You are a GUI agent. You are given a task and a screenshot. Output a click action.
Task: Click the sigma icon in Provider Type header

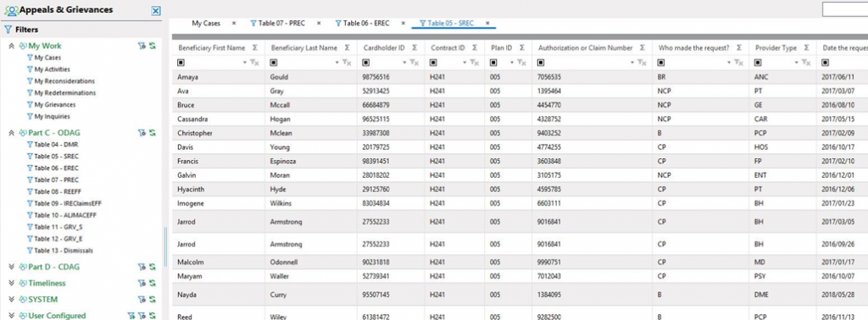tap(807, 48)
